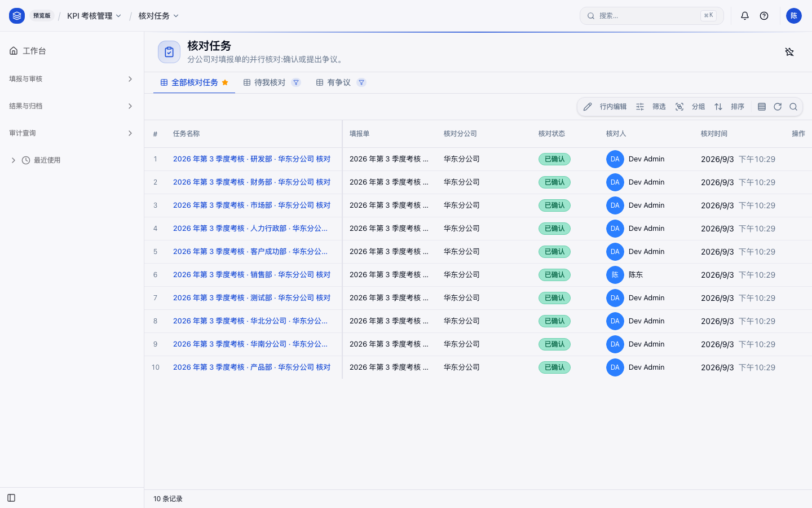Expand the 审计查询 sidebar section
The width and height of the screenshot is (812, 508).
[72, 133]
